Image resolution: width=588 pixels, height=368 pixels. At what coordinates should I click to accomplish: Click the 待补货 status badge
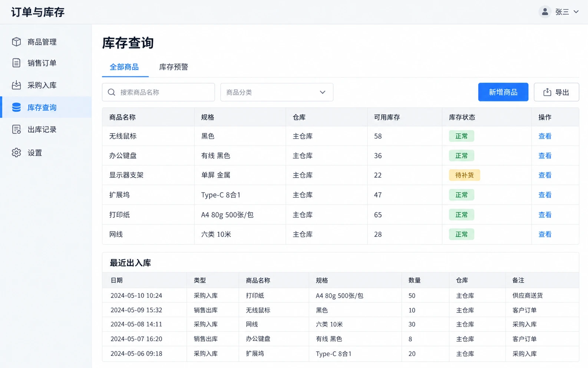click(464, 175)
